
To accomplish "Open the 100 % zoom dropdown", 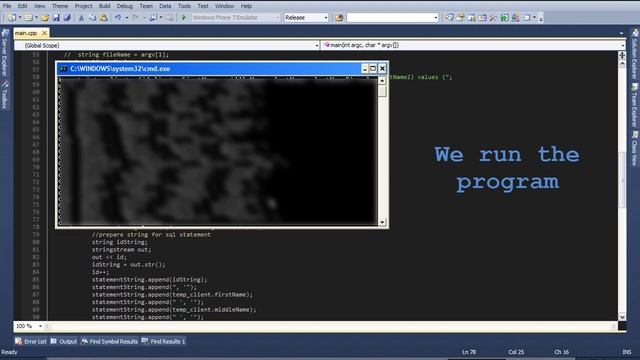I will pyautogui.click(x=40, y=326).
